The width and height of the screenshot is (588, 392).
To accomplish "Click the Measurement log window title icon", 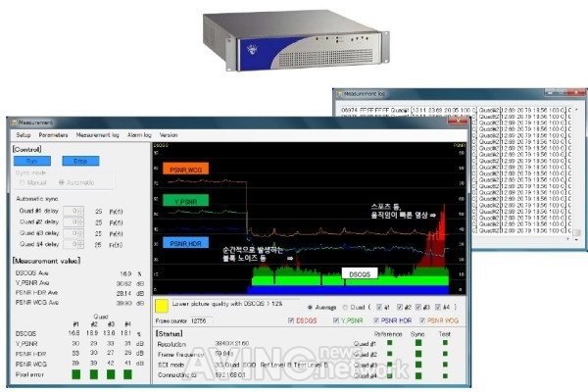I will coord(339,94).
